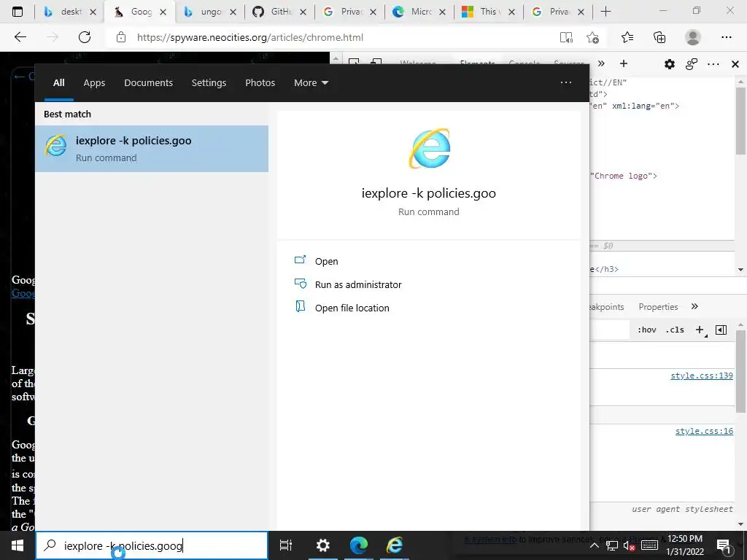Image resolution: width=747 pixels, height=560 pixels.
Task: Click the browser back arrow
Action: click(x=20, y=37)
